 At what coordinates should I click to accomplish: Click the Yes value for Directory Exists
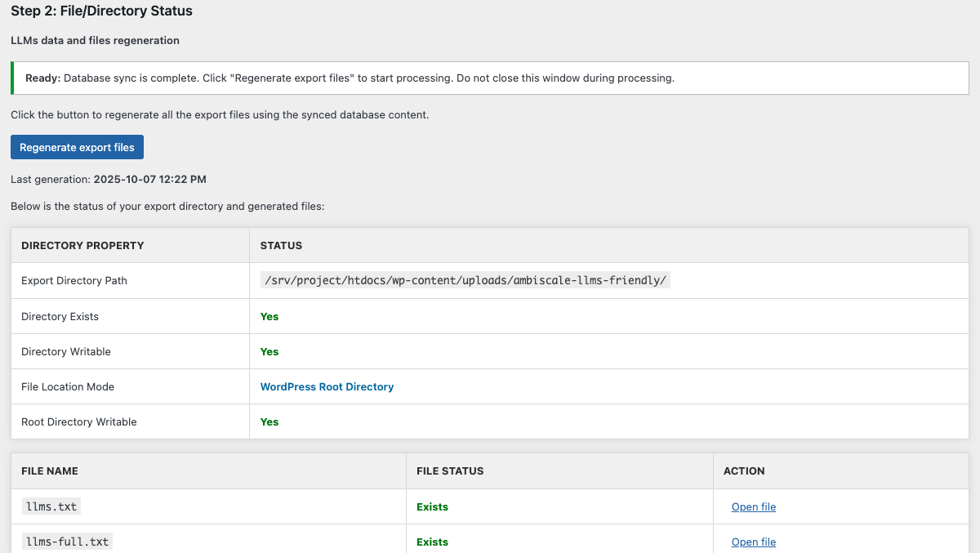tap(269, 317)
